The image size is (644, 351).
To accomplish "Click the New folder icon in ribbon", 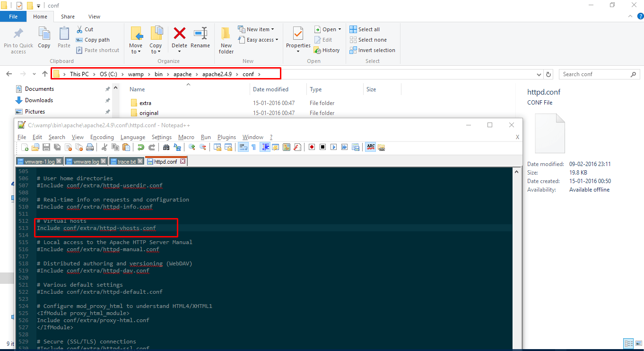I will 226,40.
